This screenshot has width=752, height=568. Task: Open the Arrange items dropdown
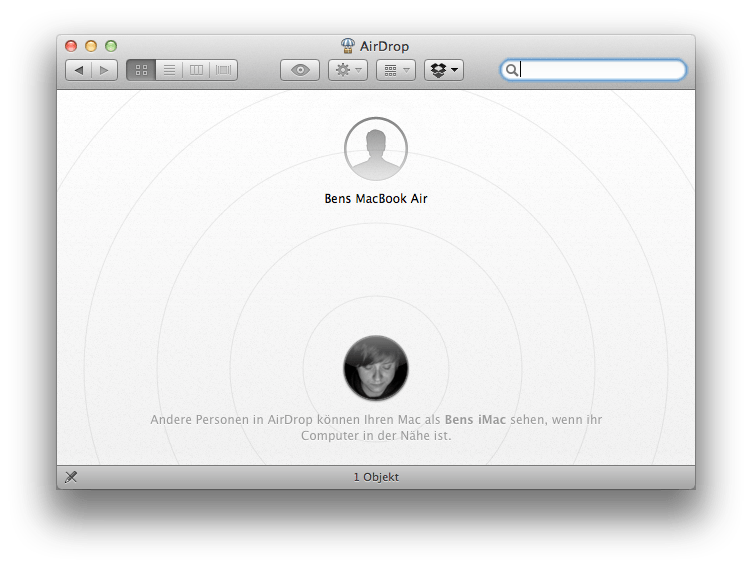point(396,71)
